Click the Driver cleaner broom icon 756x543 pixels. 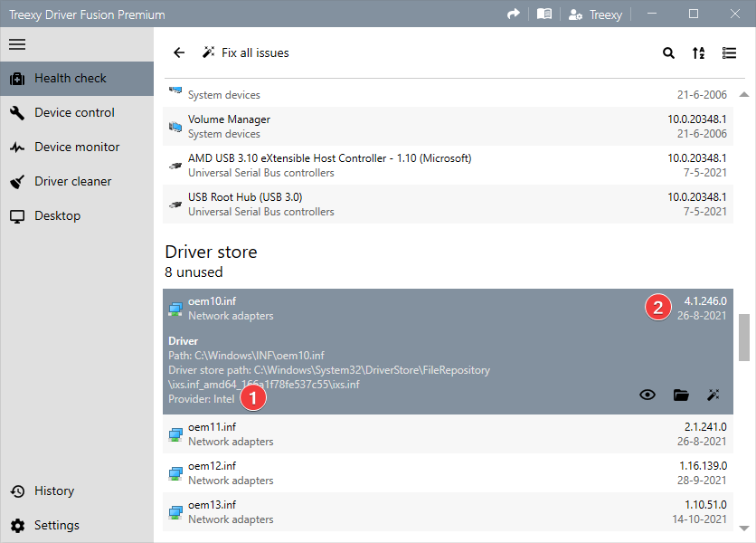(17, 182)
